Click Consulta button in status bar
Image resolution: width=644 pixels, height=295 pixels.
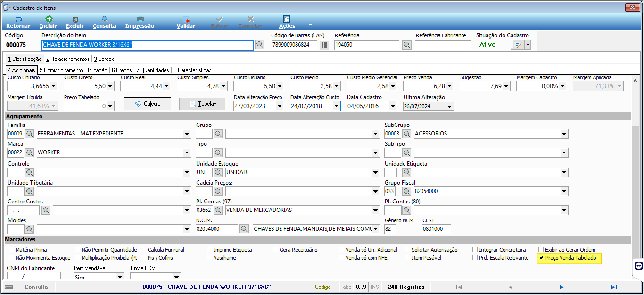click(36, 287)
